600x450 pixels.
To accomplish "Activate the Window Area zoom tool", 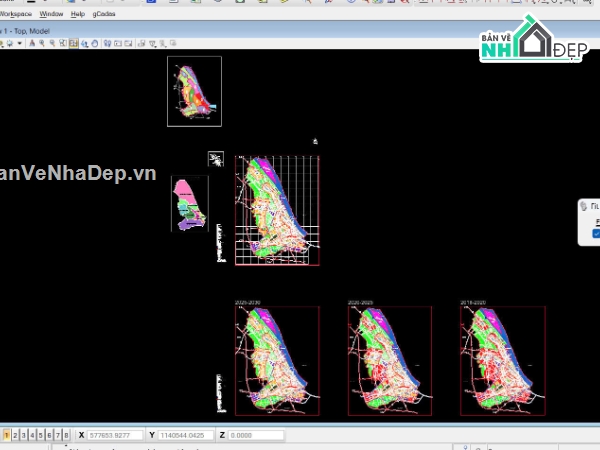I will pos(62,44).
